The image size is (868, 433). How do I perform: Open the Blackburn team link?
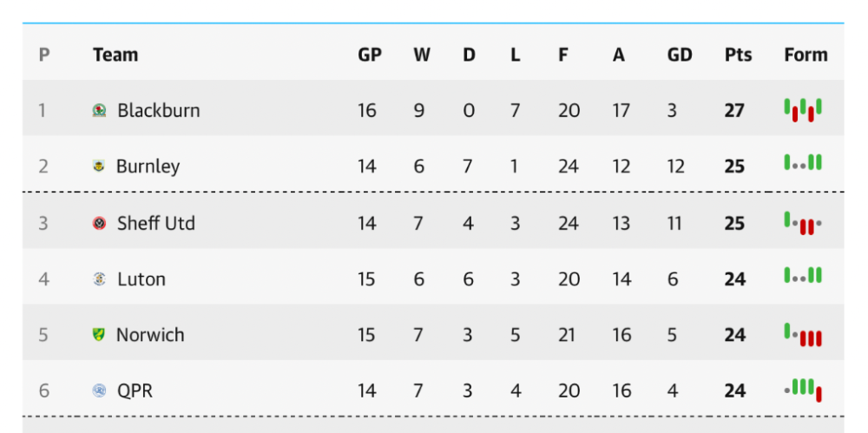tap(158, 110)
